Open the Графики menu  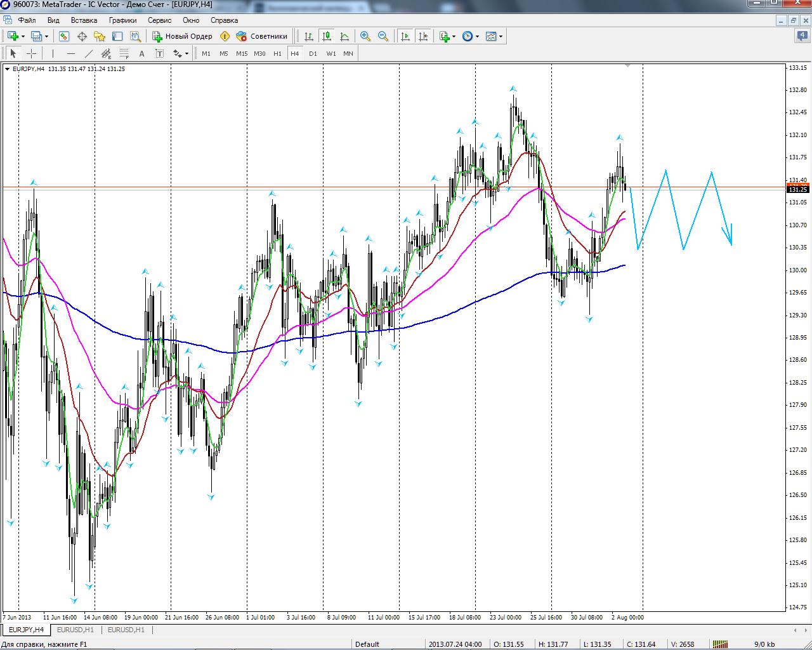122,20
